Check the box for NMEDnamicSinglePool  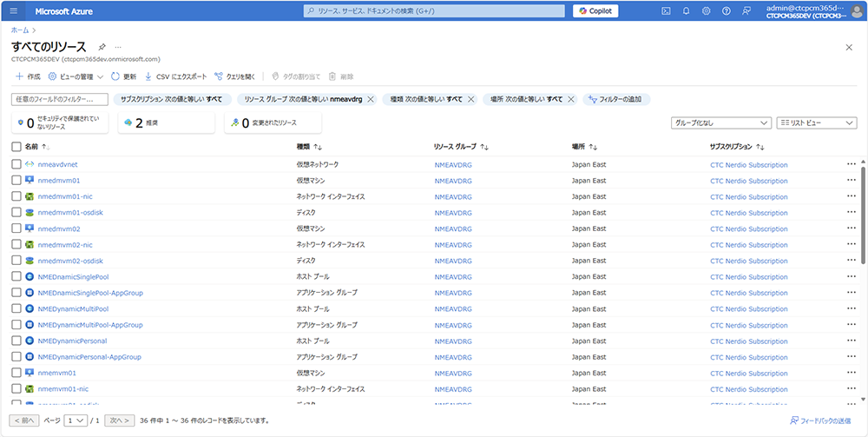point(16,276)
